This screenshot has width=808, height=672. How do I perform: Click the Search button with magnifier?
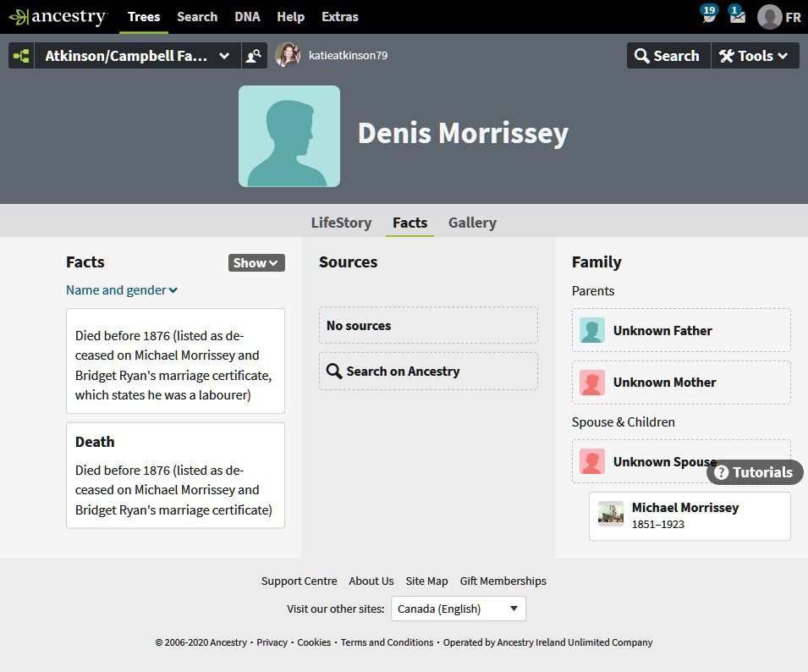[x=668, y=56]
